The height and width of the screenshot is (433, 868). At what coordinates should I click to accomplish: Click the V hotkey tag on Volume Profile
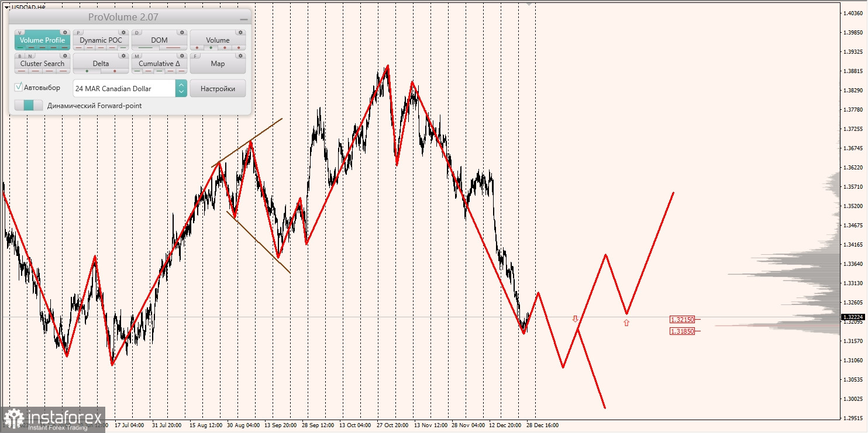point(19,33)
